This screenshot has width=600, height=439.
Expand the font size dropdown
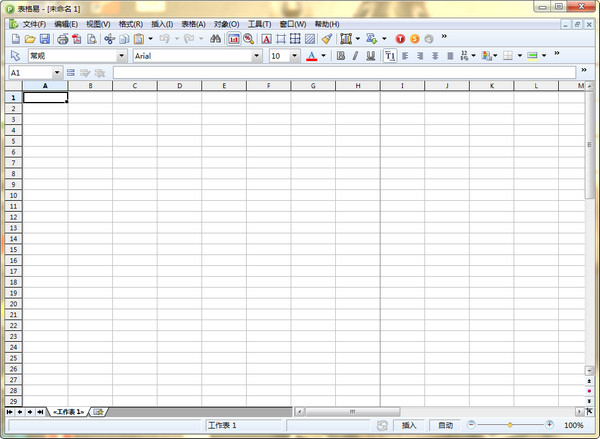[293, 56]
